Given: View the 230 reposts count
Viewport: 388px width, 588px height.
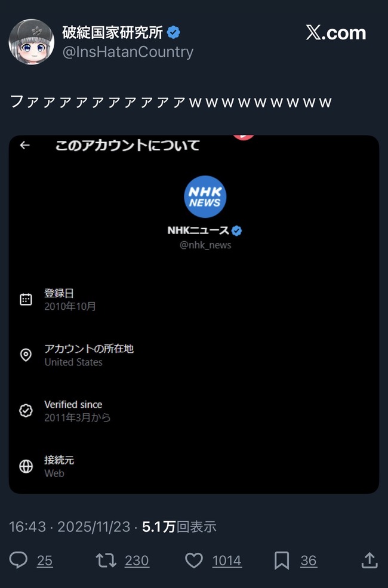Looking at the screenshot, I should coord(137,561).
